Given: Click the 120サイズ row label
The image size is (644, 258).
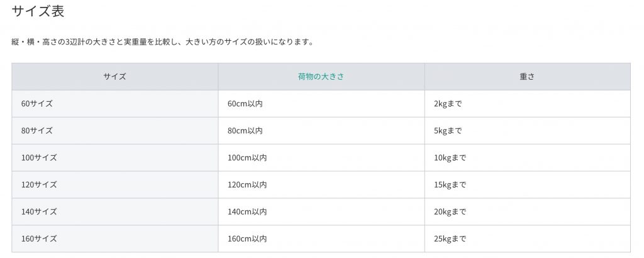Looking at the screenshot, I should pyautogui.click(x=39, y=185).
